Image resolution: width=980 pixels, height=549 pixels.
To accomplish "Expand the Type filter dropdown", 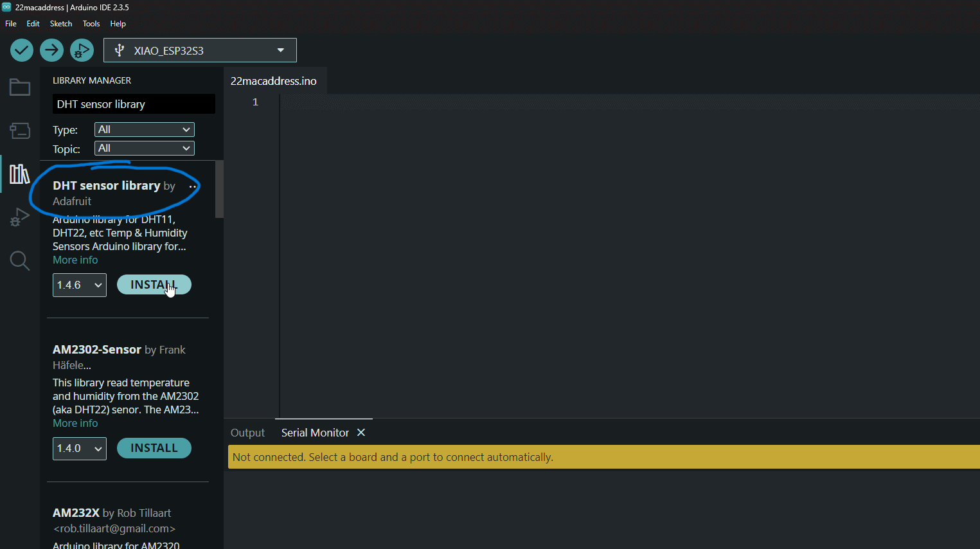I will click(145, 129).
